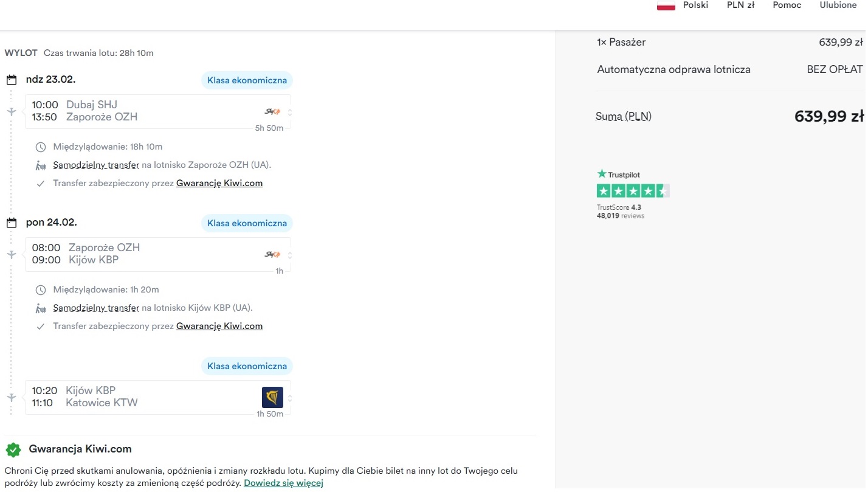Screen dimensions: 868x492
Task: Click the WYLOT heading
Action: [21, 53]
